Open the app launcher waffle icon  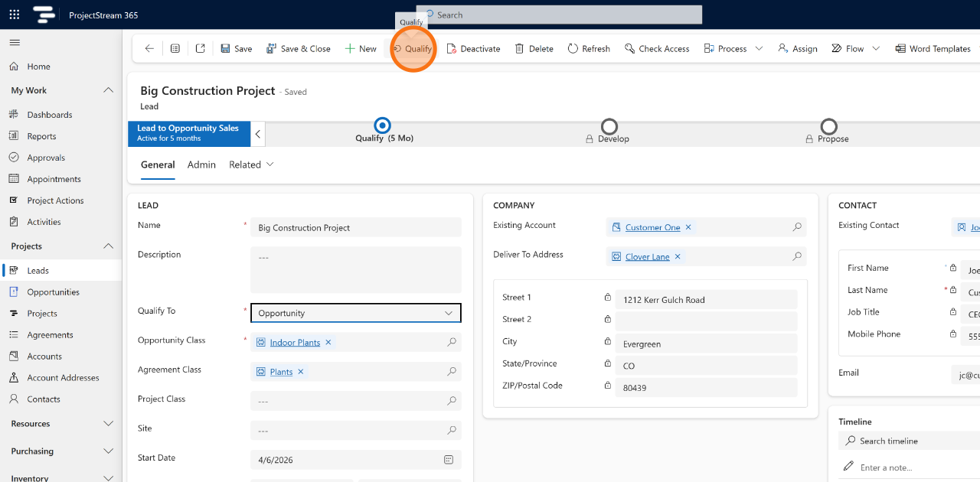(x=15, y=15)
